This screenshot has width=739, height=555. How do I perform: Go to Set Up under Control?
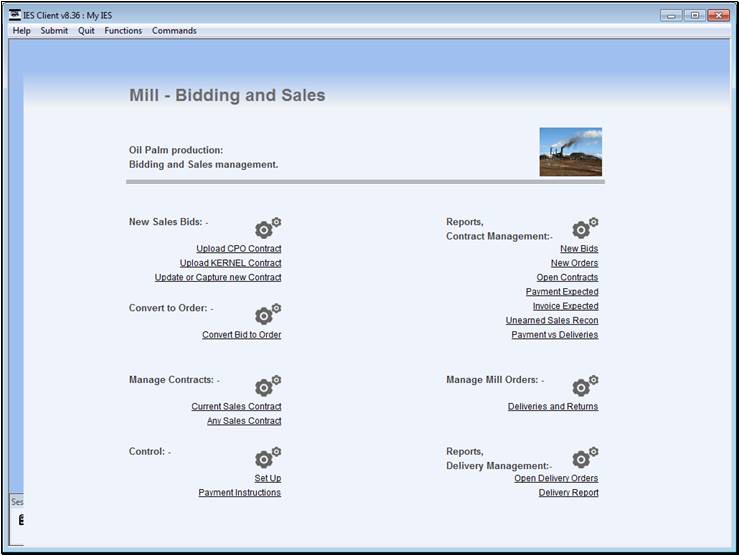[268, 478]
